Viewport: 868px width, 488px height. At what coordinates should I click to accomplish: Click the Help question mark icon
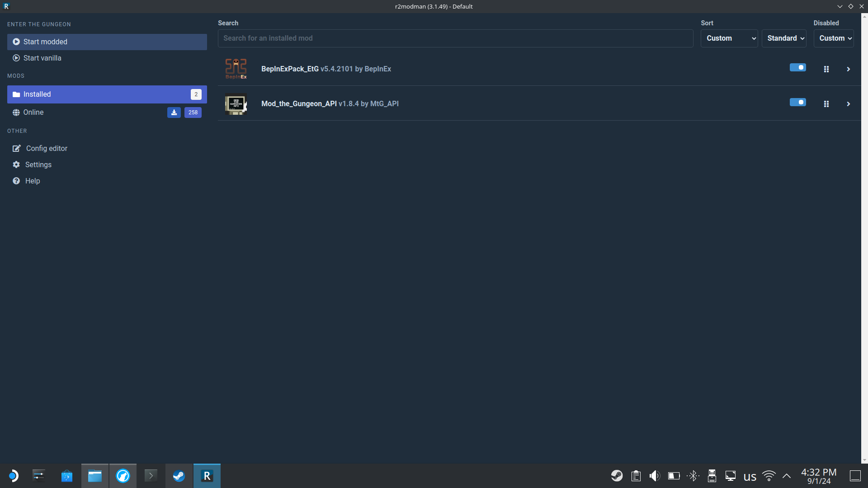[16, 181]
